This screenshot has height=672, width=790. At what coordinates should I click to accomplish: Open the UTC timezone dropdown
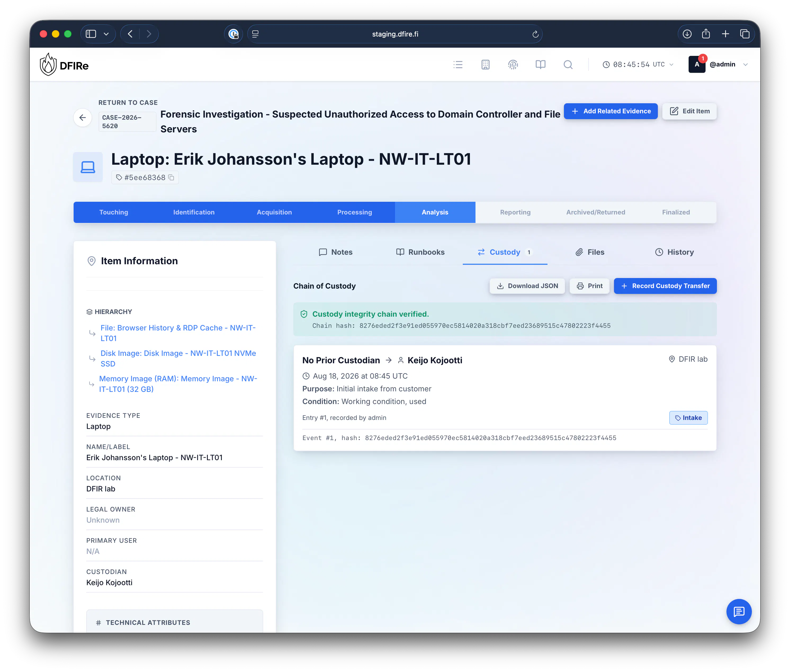(x=672, y=64)
